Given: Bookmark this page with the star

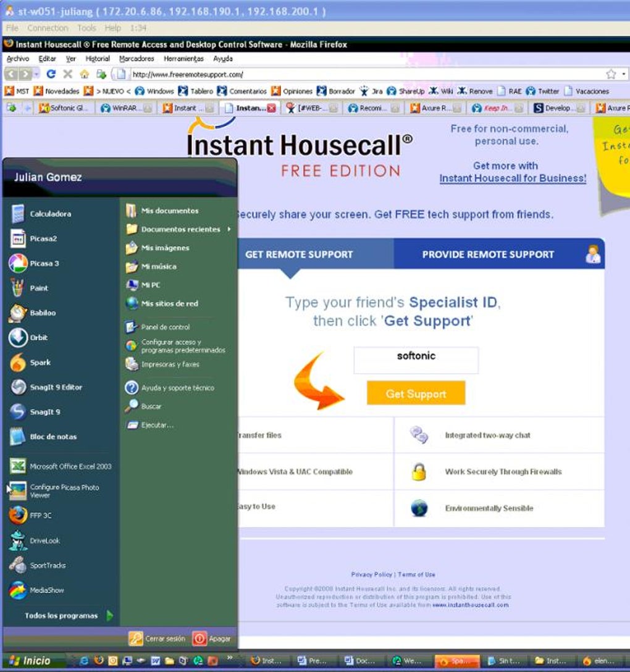Looking at the screenshot, I should pyautogui.click(x=611, y=74).
